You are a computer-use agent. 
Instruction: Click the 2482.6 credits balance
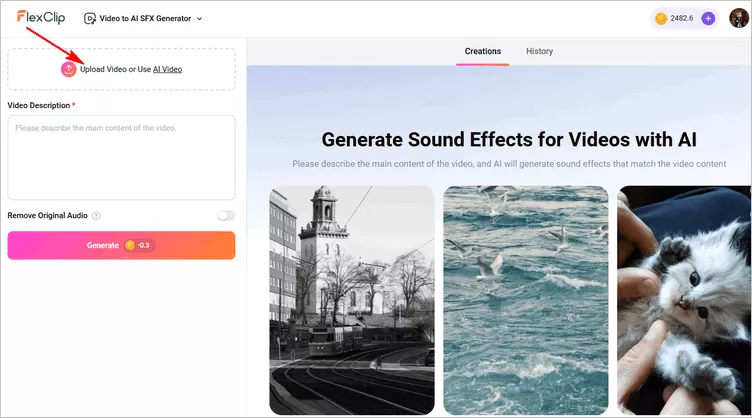(682, 18)
